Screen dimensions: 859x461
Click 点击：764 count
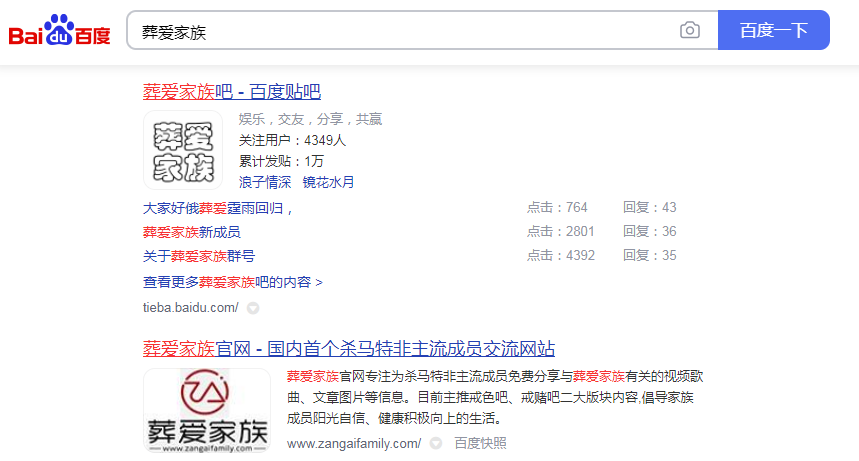pyautogui.click(x=557, y=207)
